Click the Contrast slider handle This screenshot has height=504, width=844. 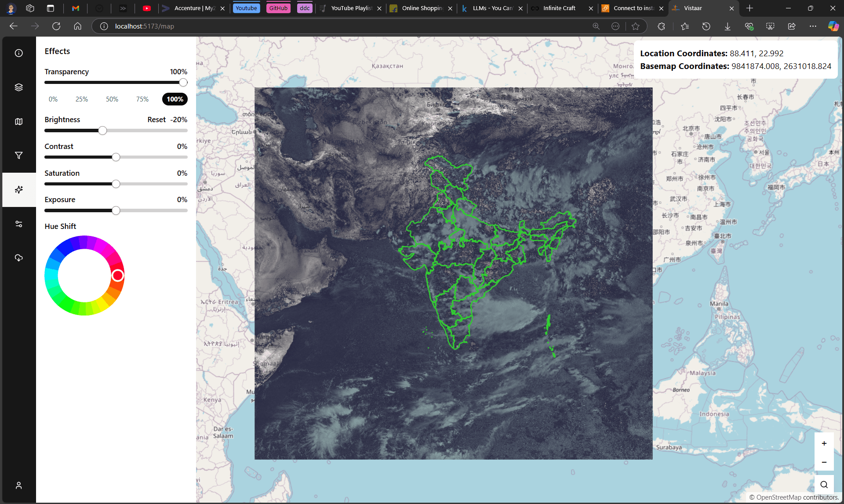(116, 157)
